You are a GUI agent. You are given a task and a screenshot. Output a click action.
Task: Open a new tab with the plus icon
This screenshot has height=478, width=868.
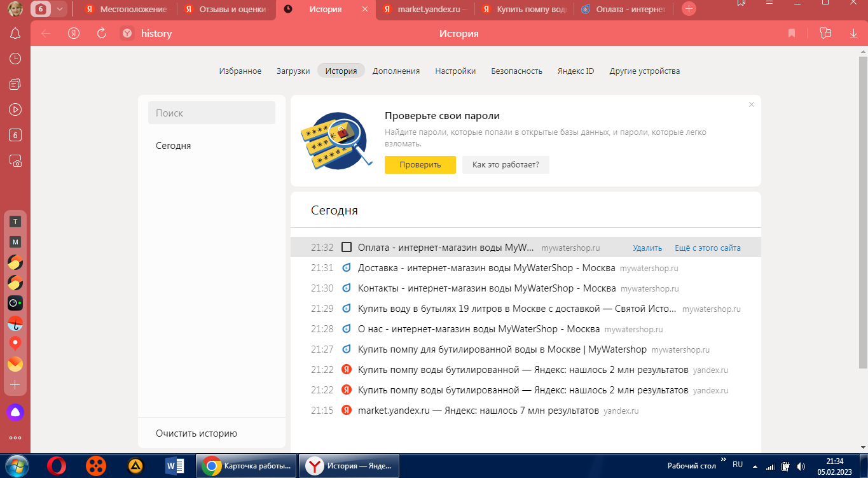coord(689,9)
